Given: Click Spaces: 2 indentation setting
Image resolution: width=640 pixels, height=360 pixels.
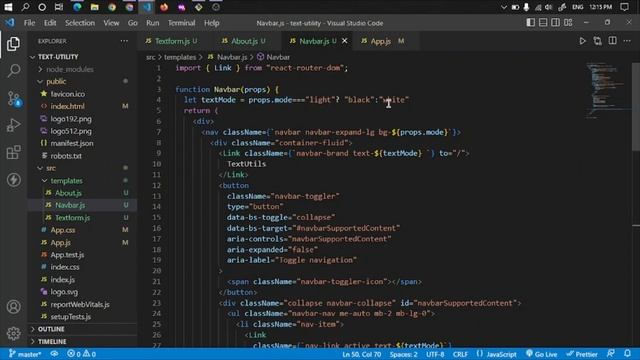Looking at the screenshot, I should click(x=403, y=354).
